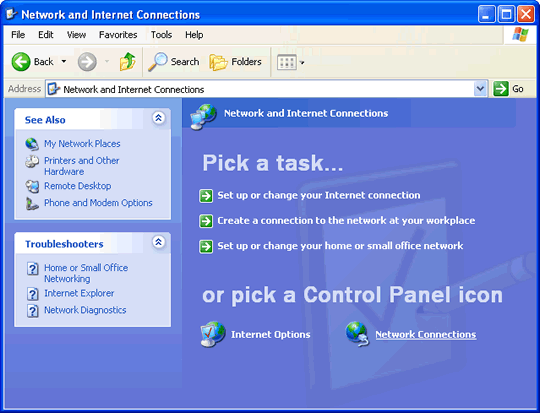Open the Tools menu
This screenshot has width=540, height=413.
coord(161,35)
